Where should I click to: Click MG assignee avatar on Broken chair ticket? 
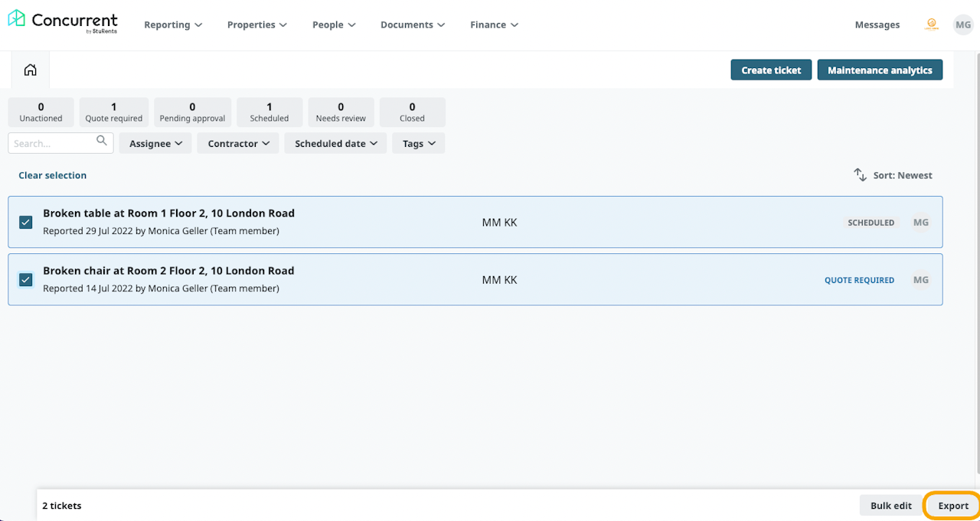[x=921, y=280]
